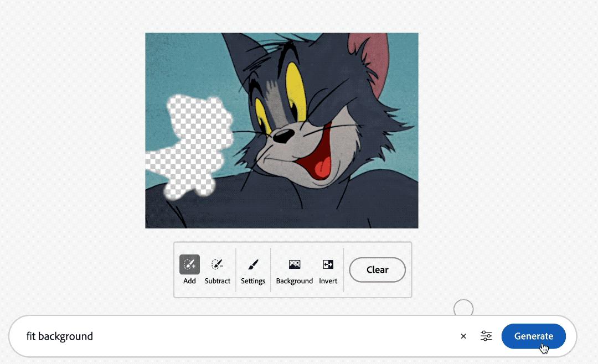Click the Clear button

377,270
